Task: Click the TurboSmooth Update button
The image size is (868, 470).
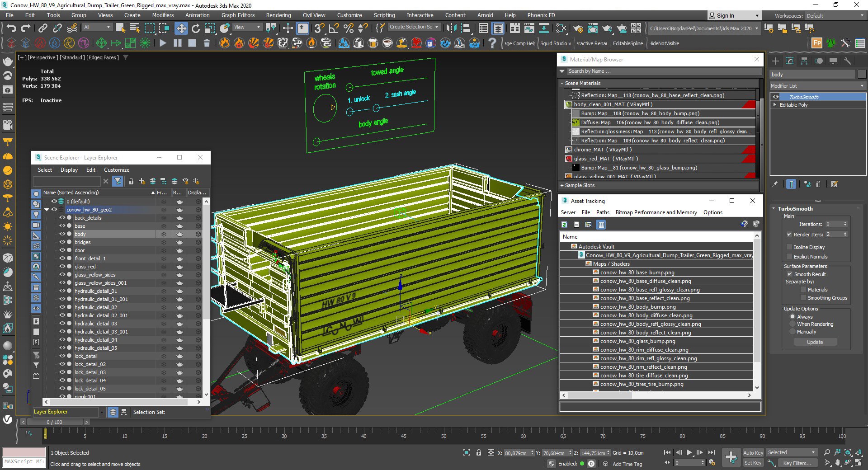Action: click(815, 342)
